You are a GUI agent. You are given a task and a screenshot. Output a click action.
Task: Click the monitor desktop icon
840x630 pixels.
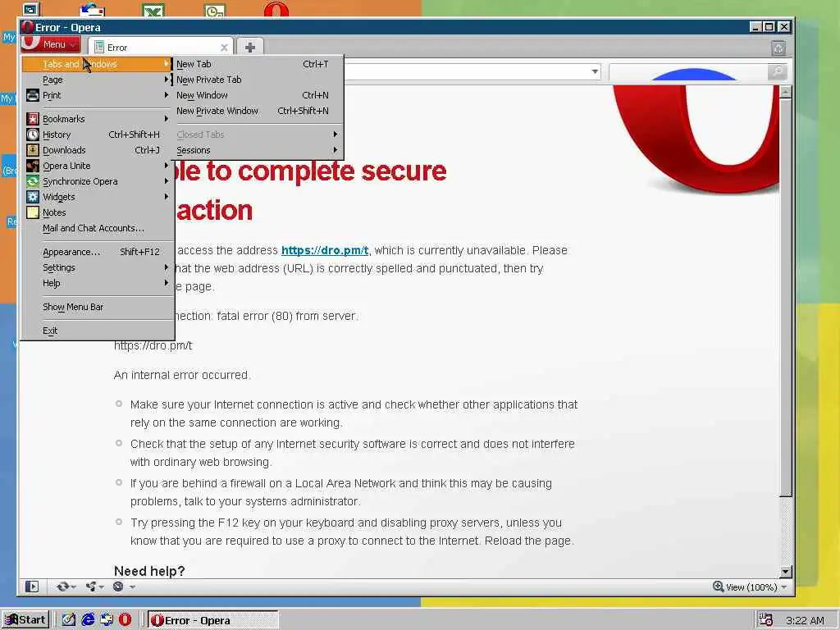[x=30, y=9]
